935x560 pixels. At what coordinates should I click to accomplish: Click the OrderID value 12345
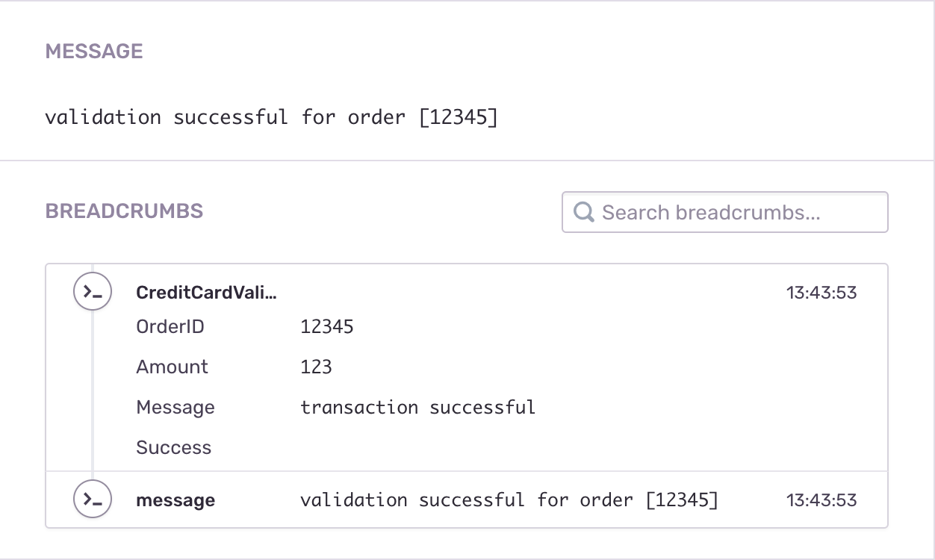pyautogui.click(x=327, y=327)
